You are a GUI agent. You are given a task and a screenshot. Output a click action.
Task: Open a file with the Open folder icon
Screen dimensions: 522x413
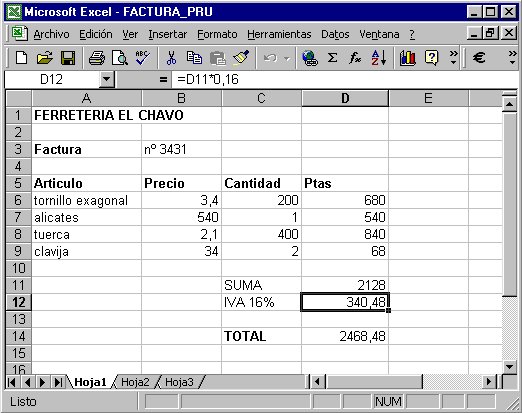click(45, 58)
